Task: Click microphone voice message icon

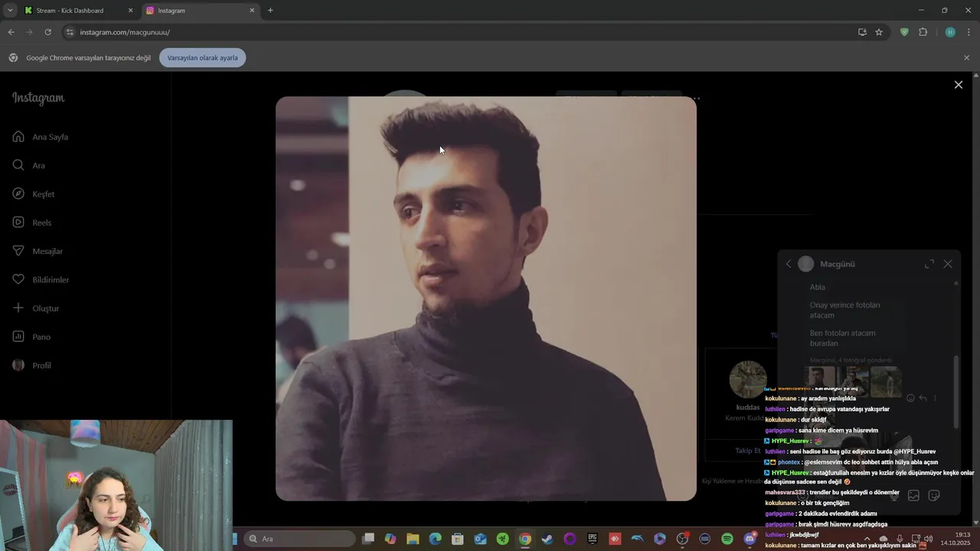Action: pos(893,496)
